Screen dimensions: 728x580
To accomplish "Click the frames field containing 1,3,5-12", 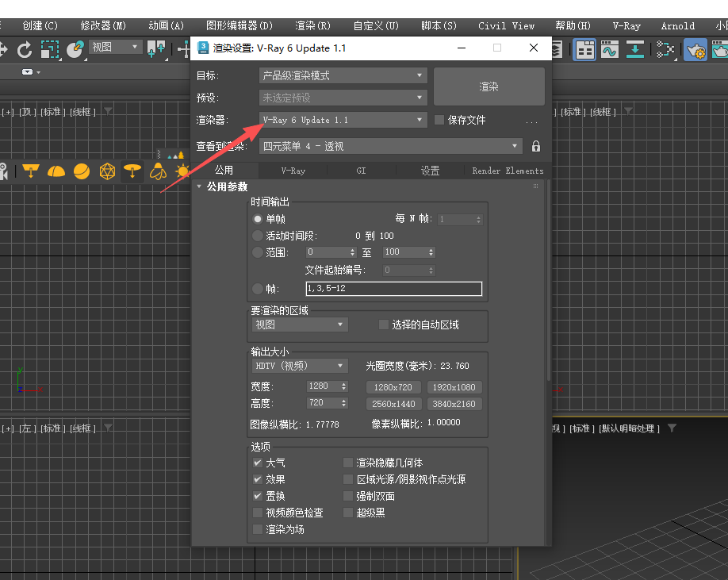I will click(393, 288).
